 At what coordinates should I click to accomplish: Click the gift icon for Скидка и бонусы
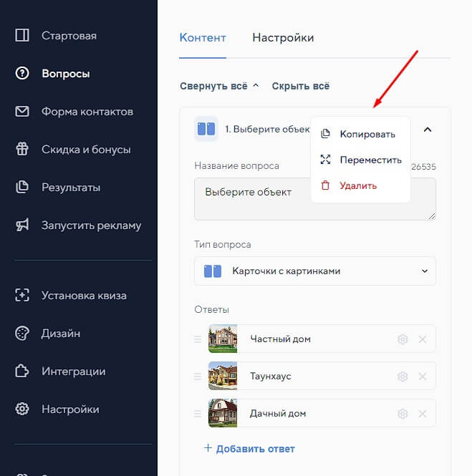[22, 149]
